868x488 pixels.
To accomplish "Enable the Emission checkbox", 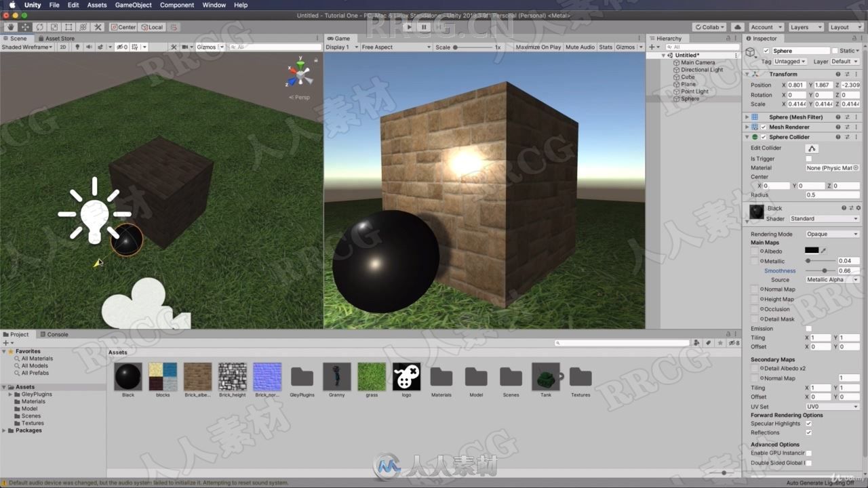I will 808,329.
